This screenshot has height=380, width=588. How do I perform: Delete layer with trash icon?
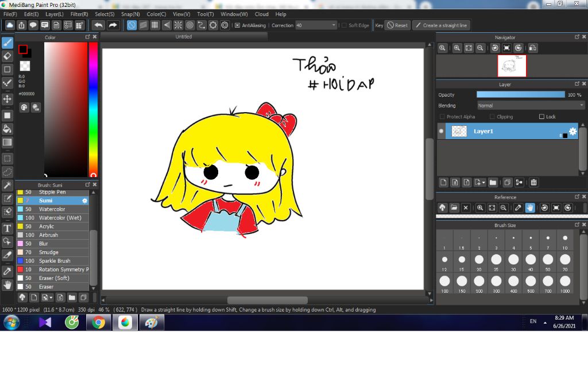533,182
